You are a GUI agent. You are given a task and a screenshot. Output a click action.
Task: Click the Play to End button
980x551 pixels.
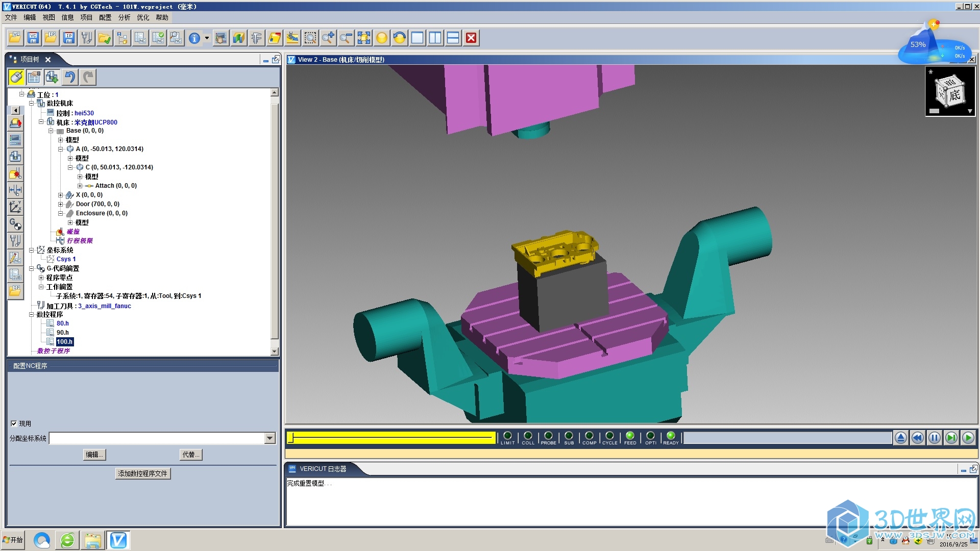[x=968, y=438]
